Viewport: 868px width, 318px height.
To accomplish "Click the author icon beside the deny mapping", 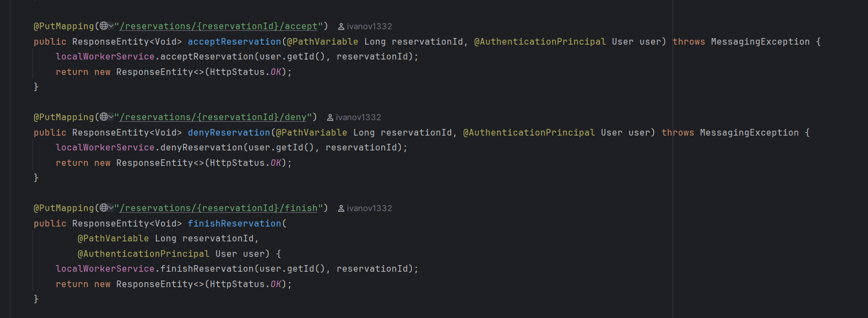I will pos(330,117).
